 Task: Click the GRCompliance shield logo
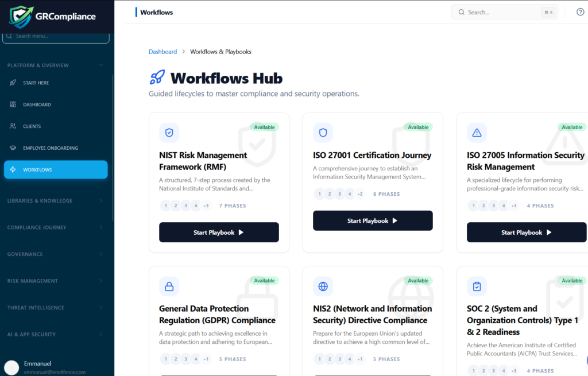point(21,16)
